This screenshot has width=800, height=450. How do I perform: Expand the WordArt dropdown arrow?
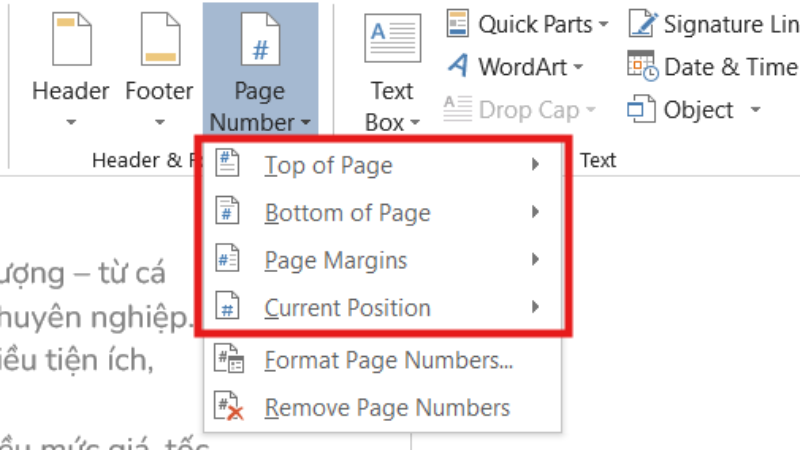(x=578, y=67)
